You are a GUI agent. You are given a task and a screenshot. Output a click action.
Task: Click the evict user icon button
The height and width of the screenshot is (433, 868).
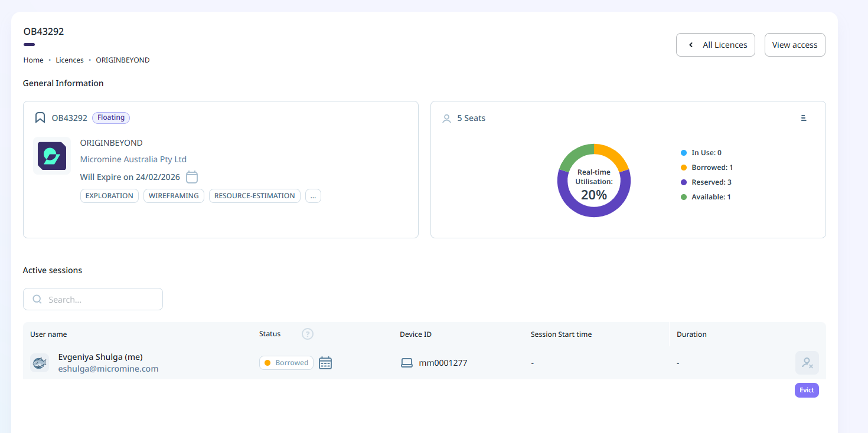click(x=807, y=363)
